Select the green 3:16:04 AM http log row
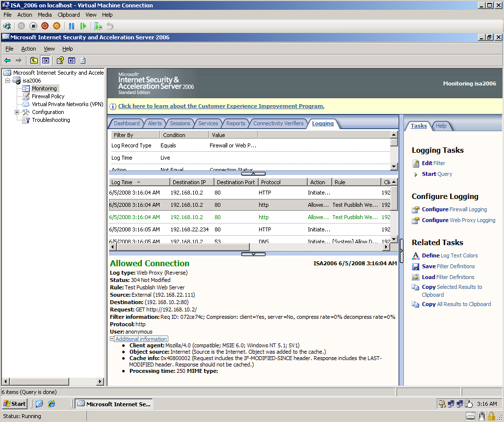This screenshot has height=422, width=504. coord(249,217)
